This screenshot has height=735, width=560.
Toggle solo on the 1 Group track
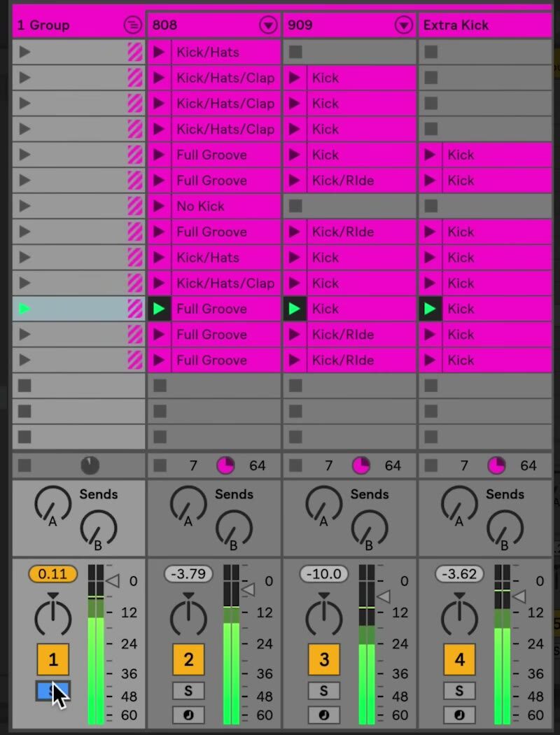(x=53, y=691)
